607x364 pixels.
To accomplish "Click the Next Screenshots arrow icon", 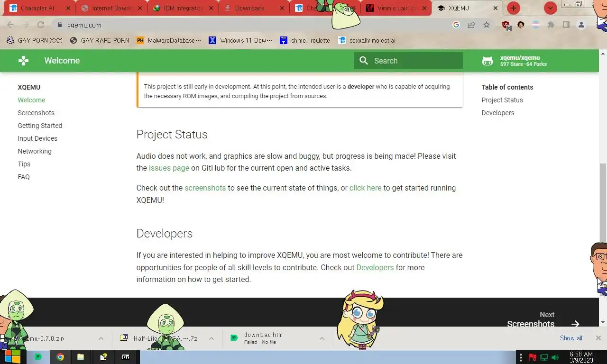I will coord(575,324).
